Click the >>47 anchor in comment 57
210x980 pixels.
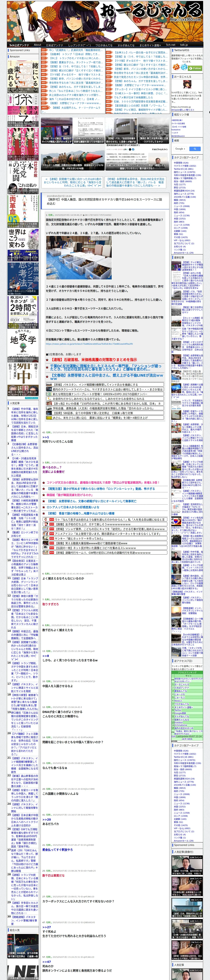coord(46,961)
